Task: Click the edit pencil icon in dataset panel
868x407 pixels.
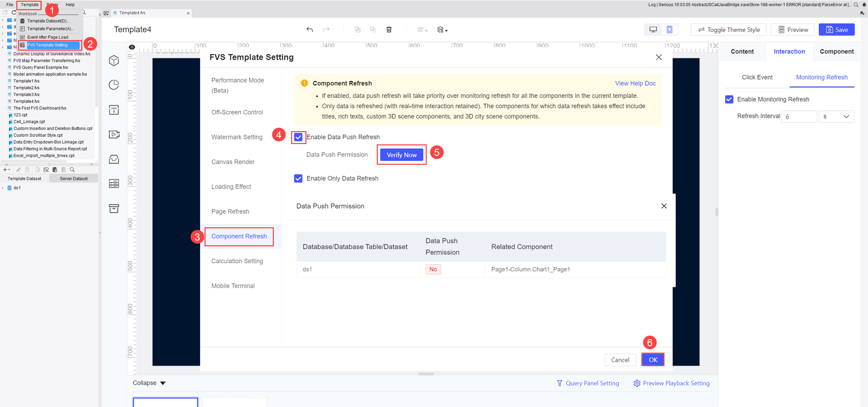Action: (19, 170)
